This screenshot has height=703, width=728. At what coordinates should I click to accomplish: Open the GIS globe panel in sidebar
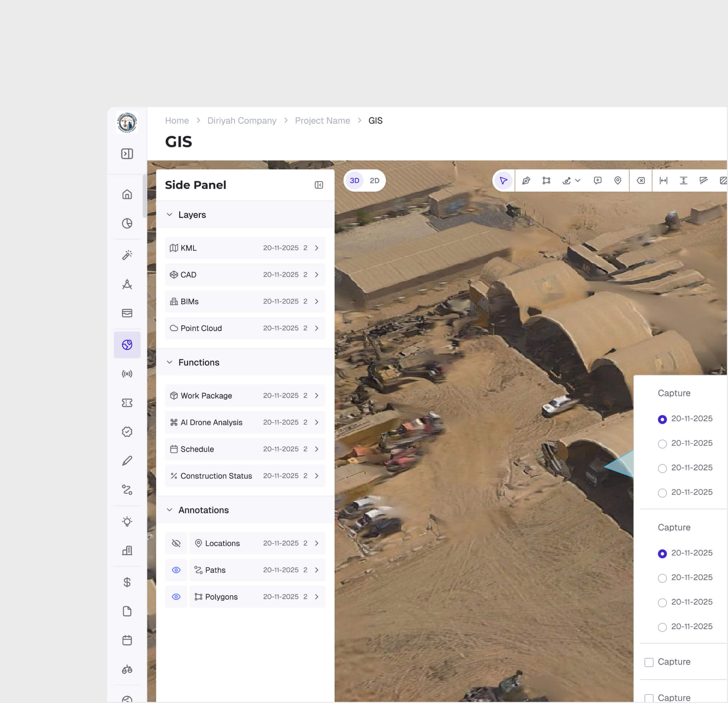tap(127, 345)
